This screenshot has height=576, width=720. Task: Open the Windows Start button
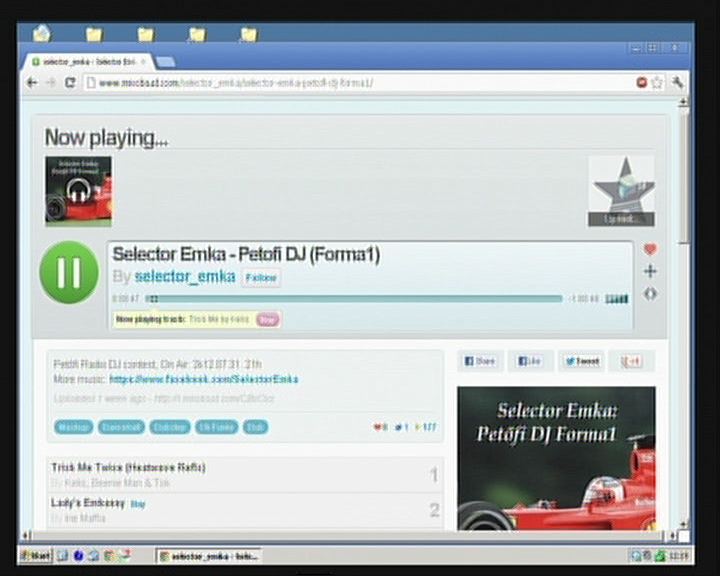point(35,556)
